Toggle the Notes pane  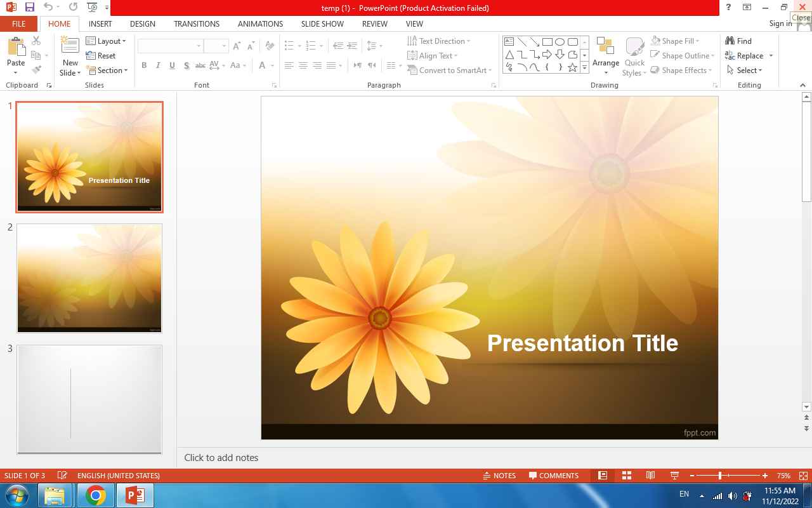click(499, 476)
